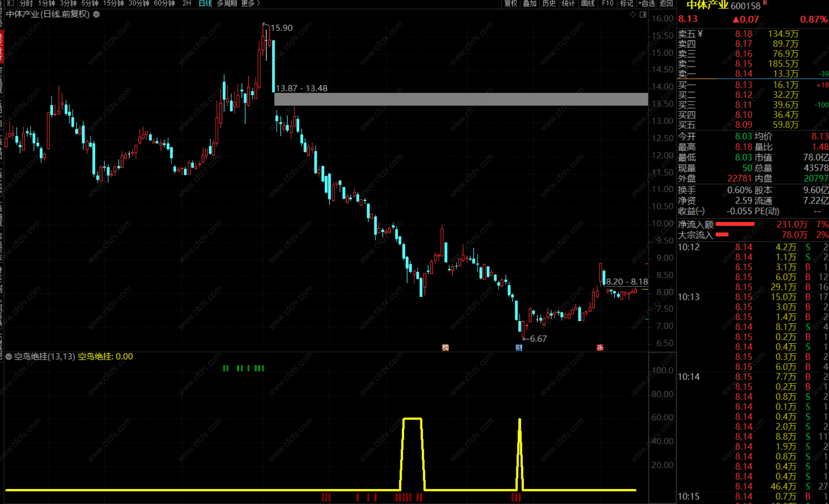Switch to the 60分钟 period tab
Viewport: 829px width, 504px height.
pyautogui.click(x=164, y=3)
